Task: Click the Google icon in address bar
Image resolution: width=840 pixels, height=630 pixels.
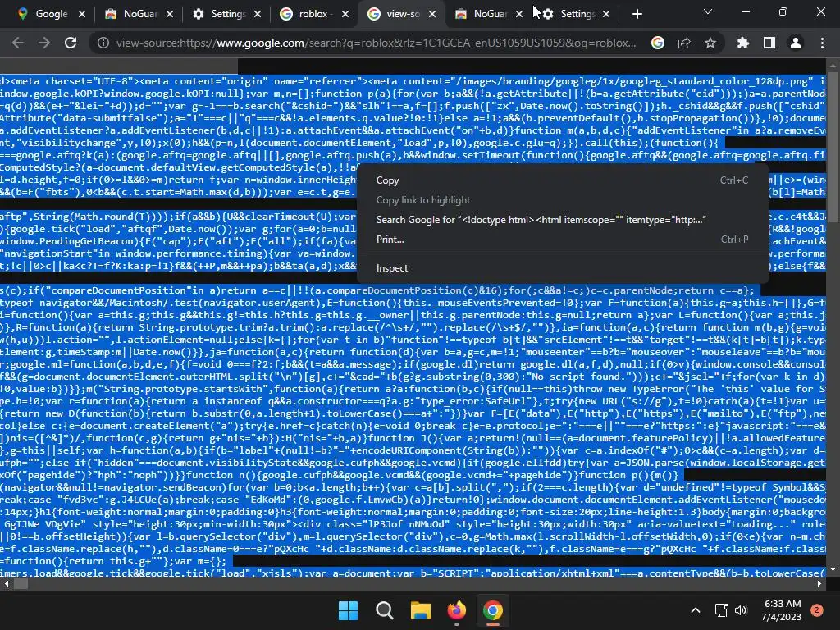Action: pos(657,43)
